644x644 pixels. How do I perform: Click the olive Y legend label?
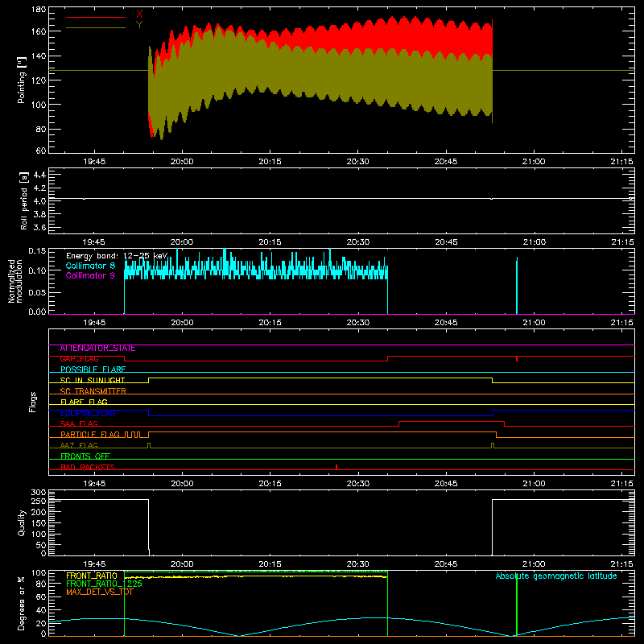[x=139, y=25]
